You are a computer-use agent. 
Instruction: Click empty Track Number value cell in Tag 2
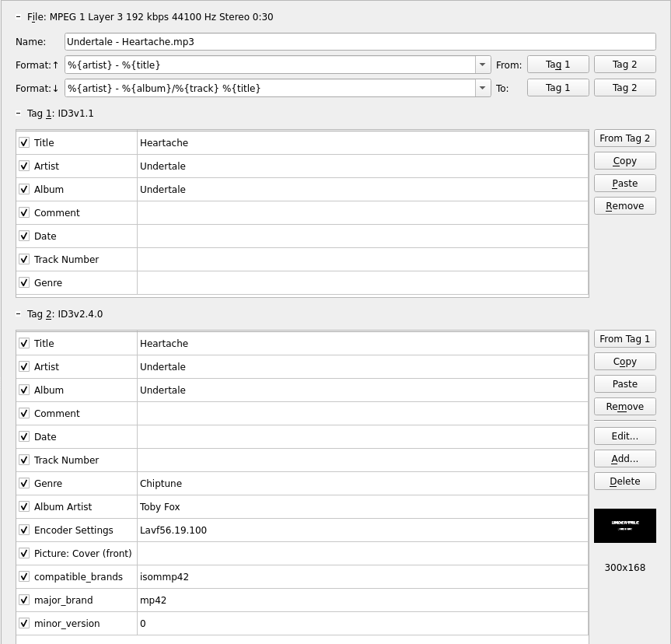362,460
